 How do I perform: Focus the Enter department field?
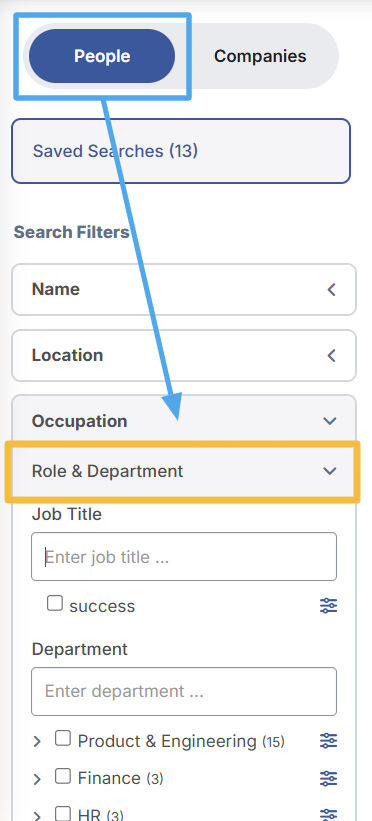184,691
